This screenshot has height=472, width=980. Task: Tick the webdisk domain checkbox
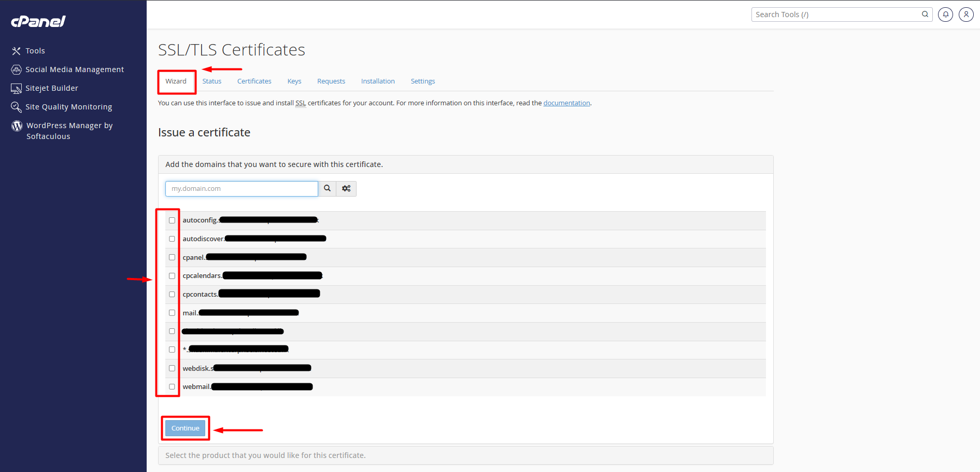point(172,368)
